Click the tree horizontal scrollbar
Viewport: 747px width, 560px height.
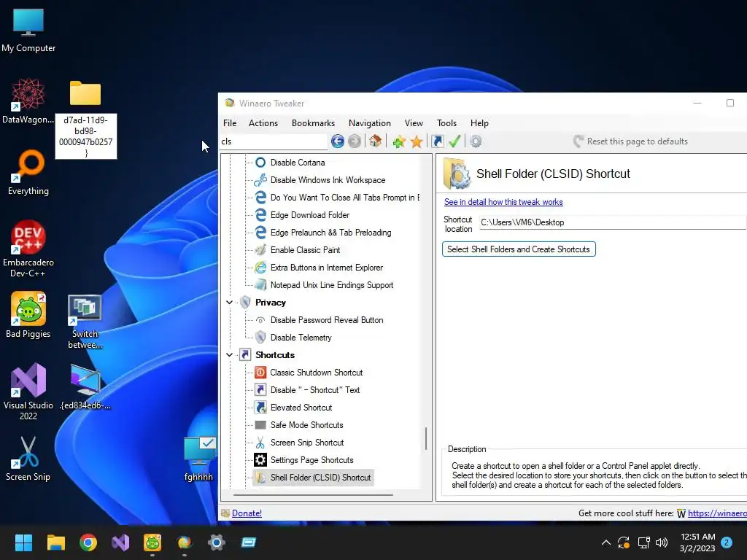point(313,495)
